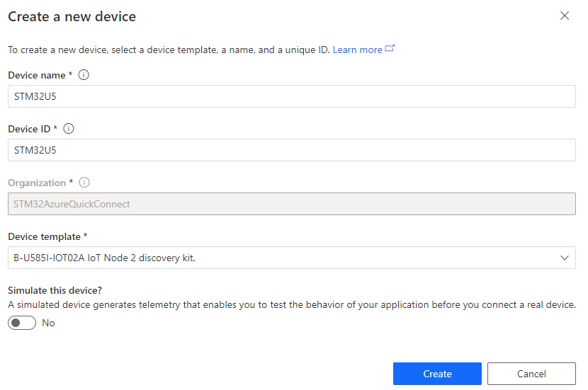The image size is (588, 390).
Task: Click the Device name label
Action: coord(37,75)
